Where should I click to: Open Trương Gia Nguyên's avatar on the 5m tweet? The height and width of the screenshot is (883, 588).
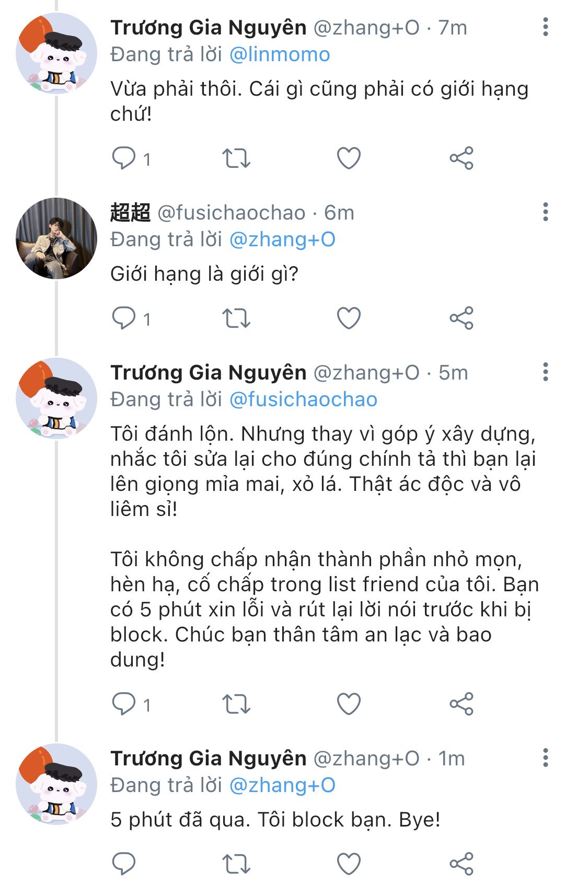click(x=56, y=398)
